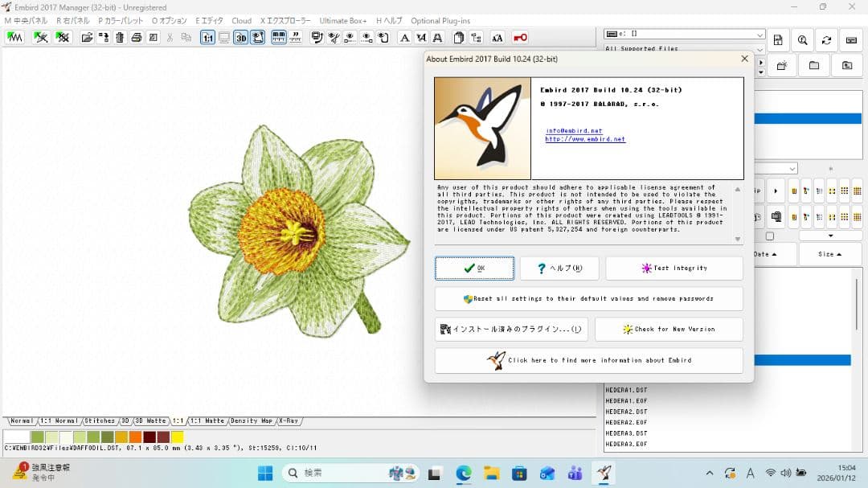Click the zoom magnifier icon in right panel

802,40
